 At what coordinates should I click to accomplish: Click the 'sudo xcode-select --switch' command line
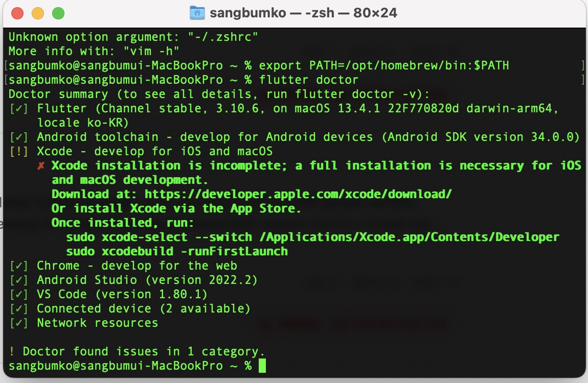tap(312, 237)
